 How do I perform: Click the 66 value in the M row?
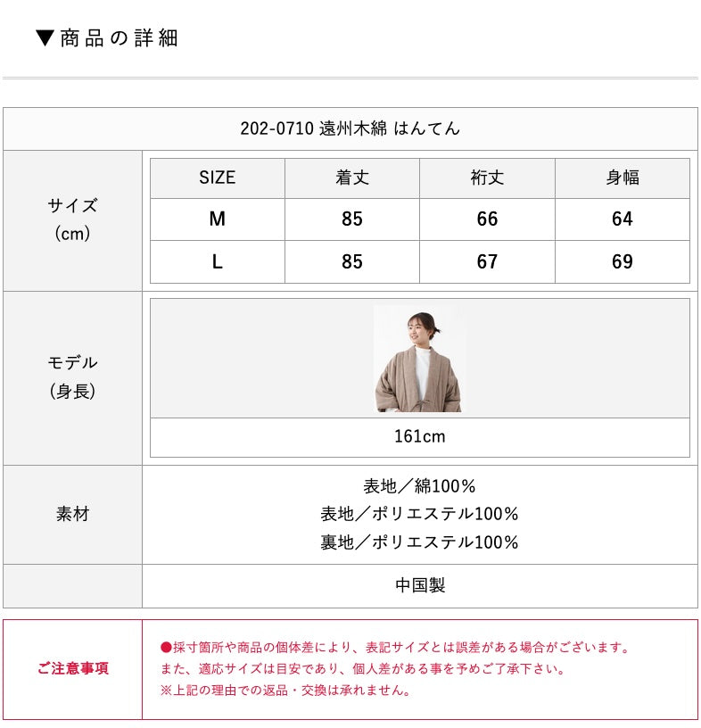[x=487, y=219]
